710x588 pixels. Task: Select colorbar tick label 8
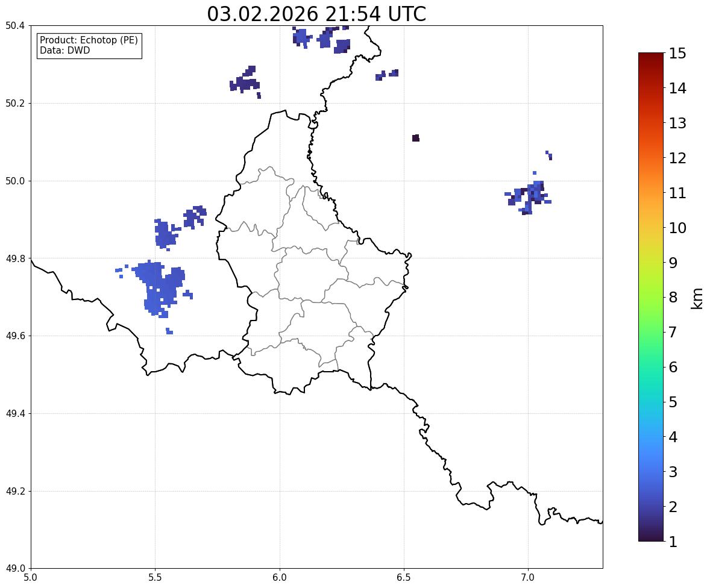tap(673, 298)
